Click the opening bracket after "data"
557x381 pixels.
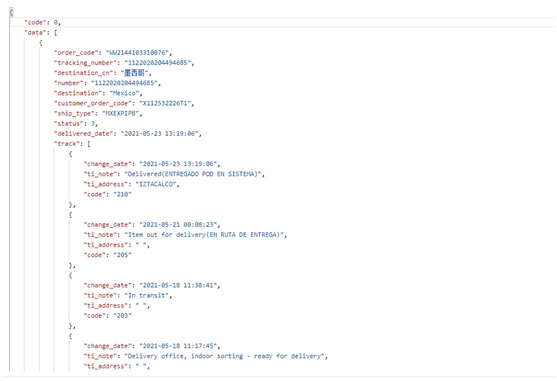pos(55,33)
